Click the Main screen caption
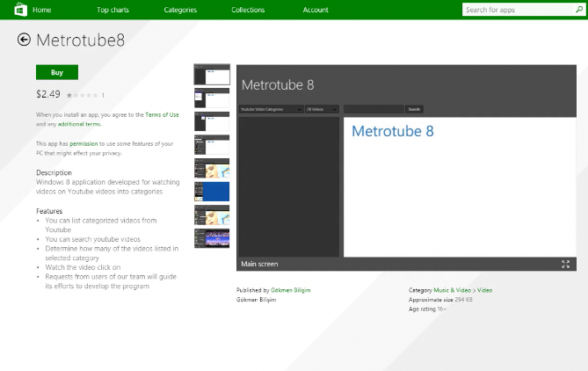 pyautogui.click(x=259, y=264)
